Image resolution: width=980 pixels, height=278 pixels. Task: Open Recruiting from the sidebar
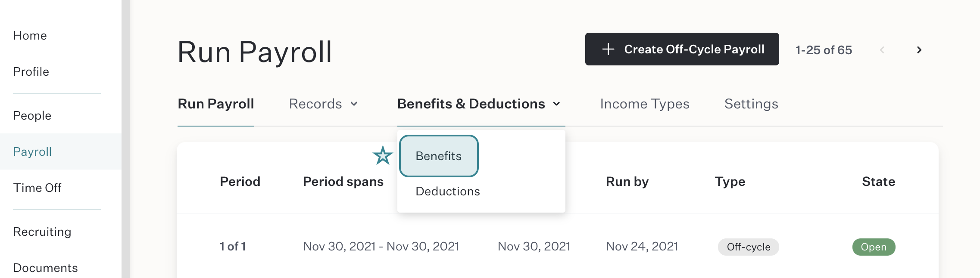[42, 232]
